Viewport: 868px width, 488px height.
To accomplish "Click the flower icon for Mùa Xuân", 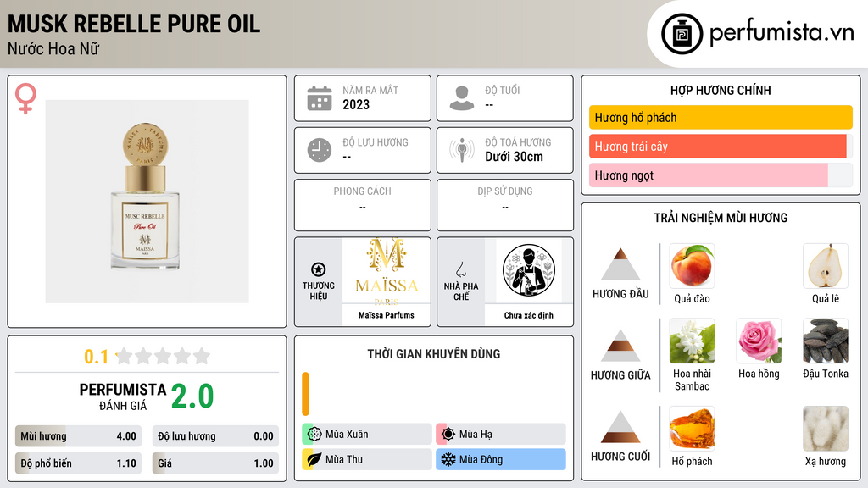I will (x=314, y=435).
